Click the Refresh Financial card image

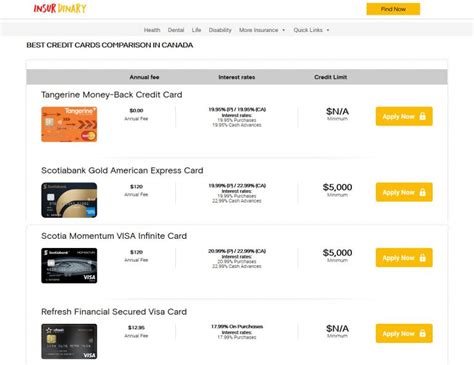(69, 341)
